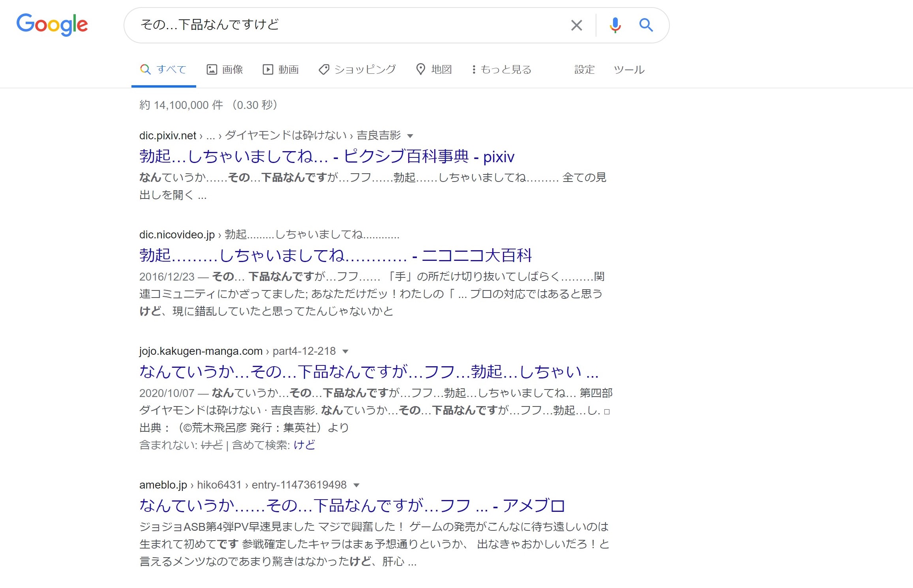Click the dic.nicovideo.jp breadcrumb URL
This screenshot has width=913, height=588.
(x=177, y=235)
